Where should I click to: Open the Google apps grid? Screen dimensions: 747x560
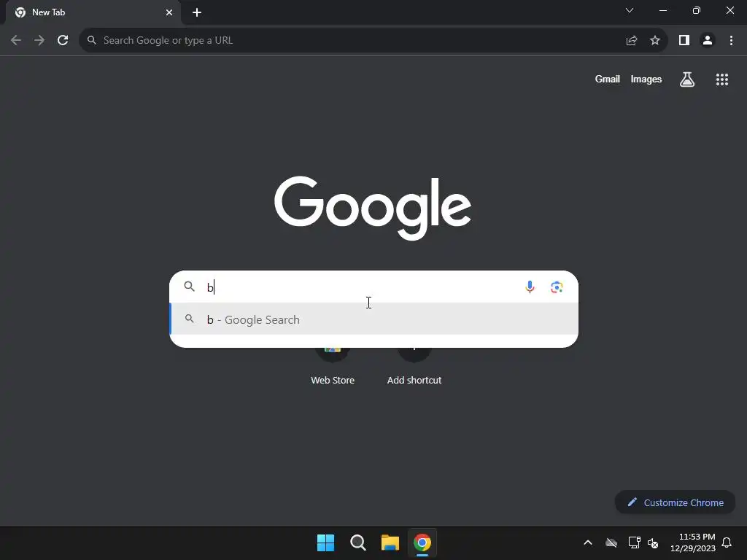[722, 79]
